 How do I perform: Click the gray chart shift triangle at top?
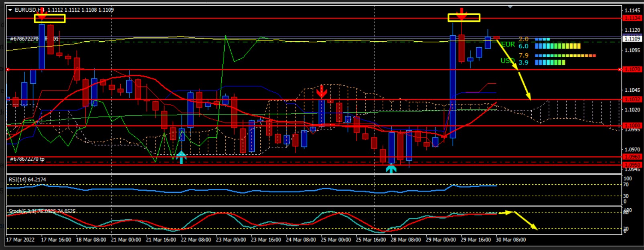point(510,7)
